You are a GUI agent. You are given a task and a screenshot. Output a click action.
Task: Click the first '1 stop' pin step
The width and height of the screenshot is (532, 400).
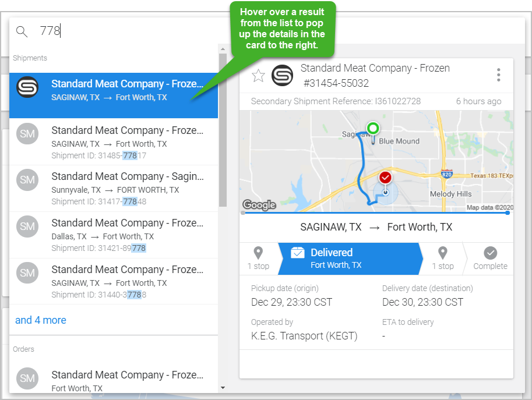click(258, 259)
